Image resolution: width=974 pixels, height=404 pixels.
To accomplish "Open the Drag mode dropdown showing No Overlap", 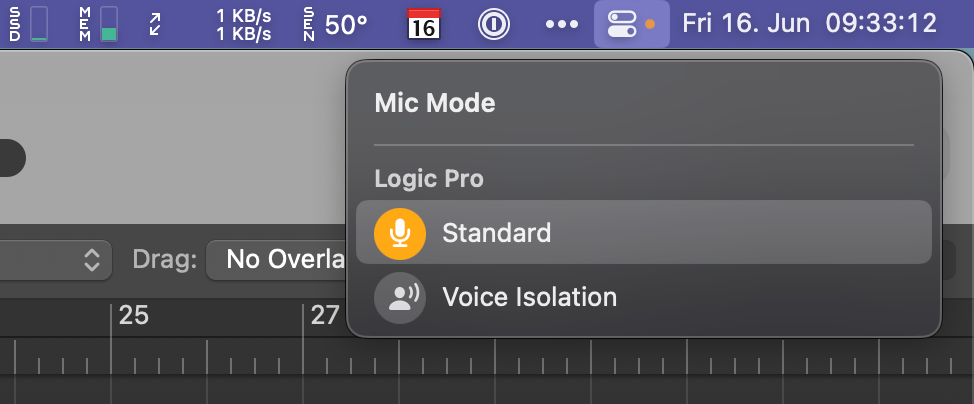I will (277, 260).
